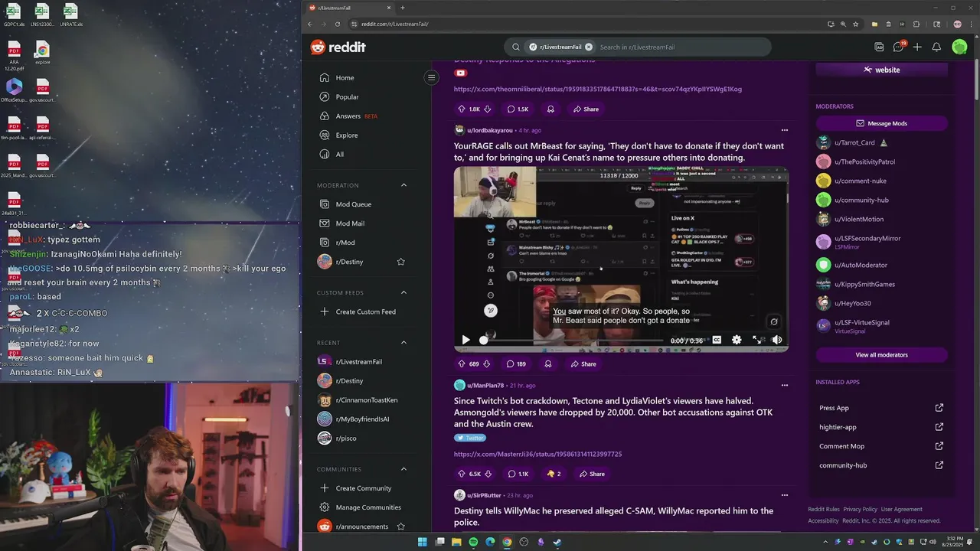
Task: Give an award on the 689-vote post
Action: pyautogui.click(x=547, y=364)
